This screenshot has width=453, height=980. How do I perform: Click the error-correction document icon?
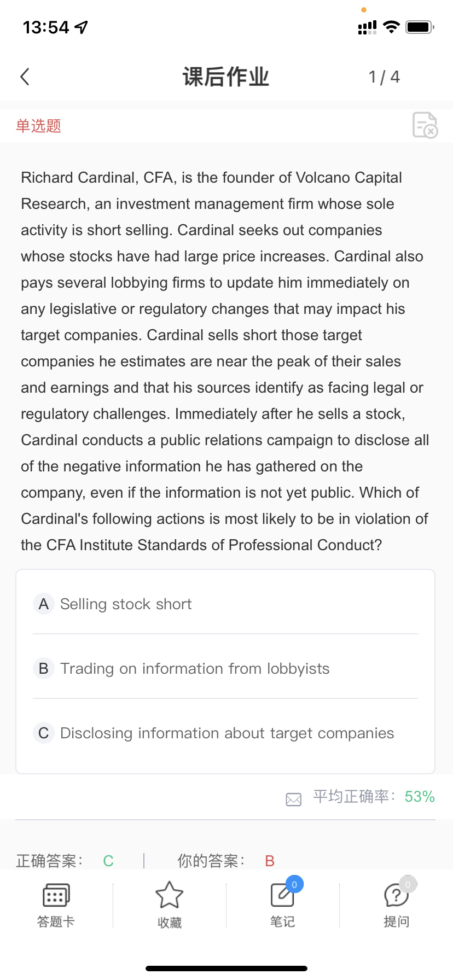pyautogui.click(x=425, y=125)
